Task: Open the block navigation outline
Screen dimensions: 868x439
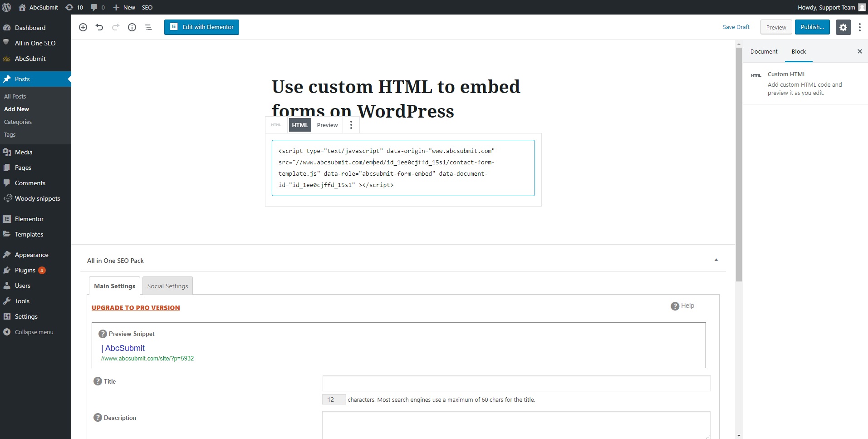Action: 148,27
